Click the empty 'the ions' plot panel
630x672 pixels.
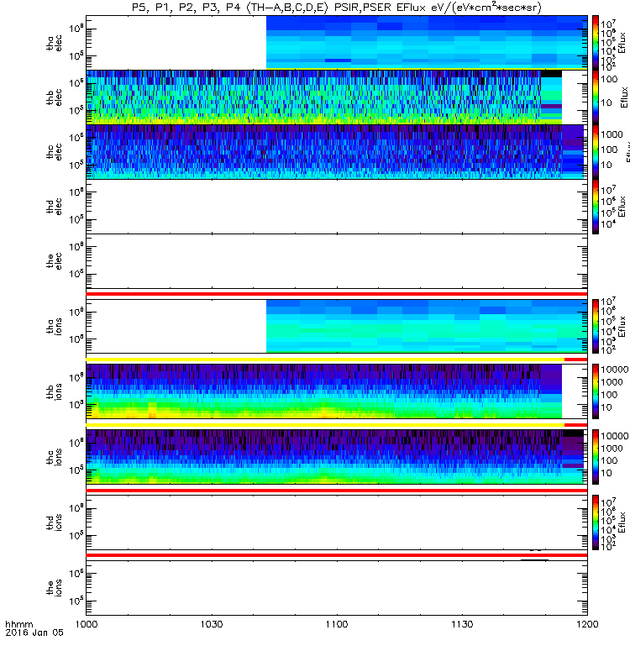pyautogui.click(x=337, y=588)
